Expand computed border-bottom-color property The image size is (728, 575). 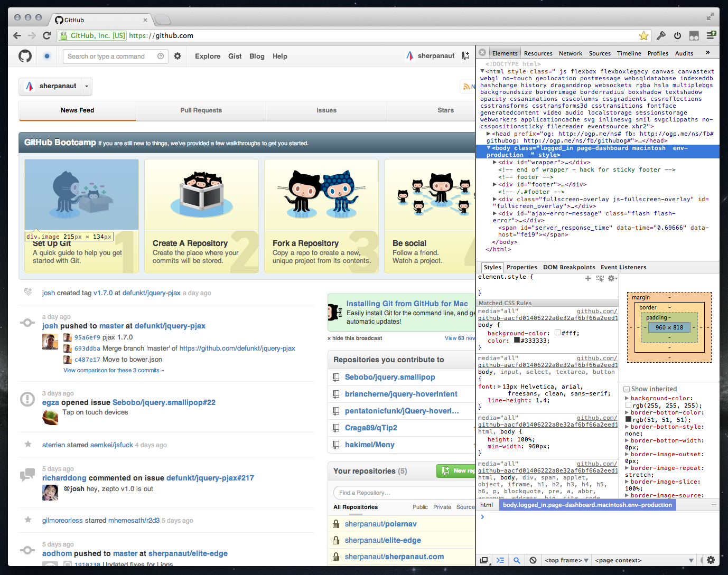[627, 413]
